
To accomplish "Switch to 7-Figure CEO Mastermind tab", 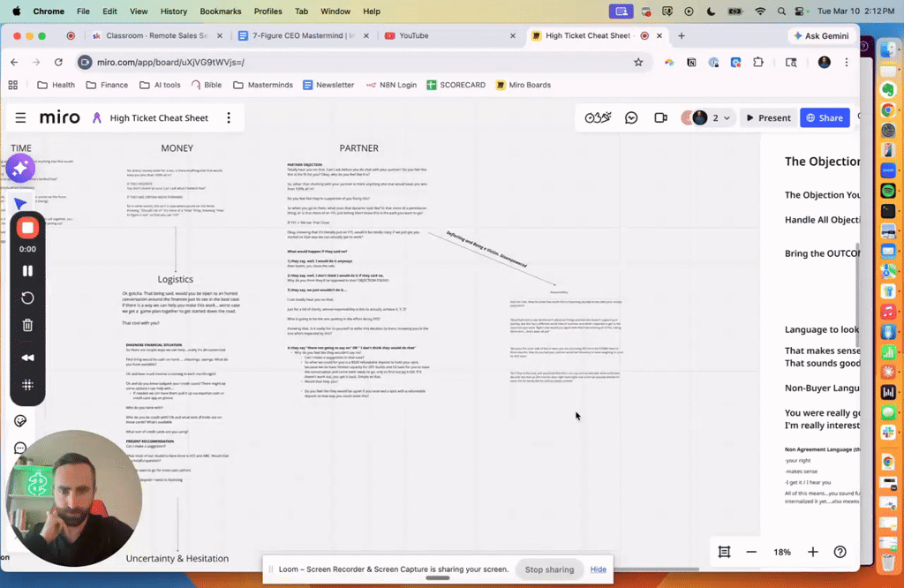I will pyautogui.click(x=304, y=35).
